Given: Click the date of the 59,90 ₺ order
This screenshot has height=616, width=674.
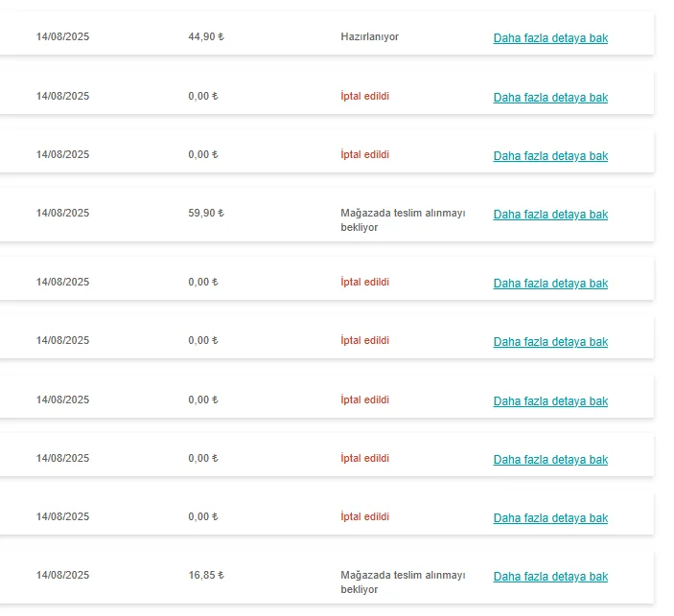Looking at the screenshot, I should coord(62,213).
